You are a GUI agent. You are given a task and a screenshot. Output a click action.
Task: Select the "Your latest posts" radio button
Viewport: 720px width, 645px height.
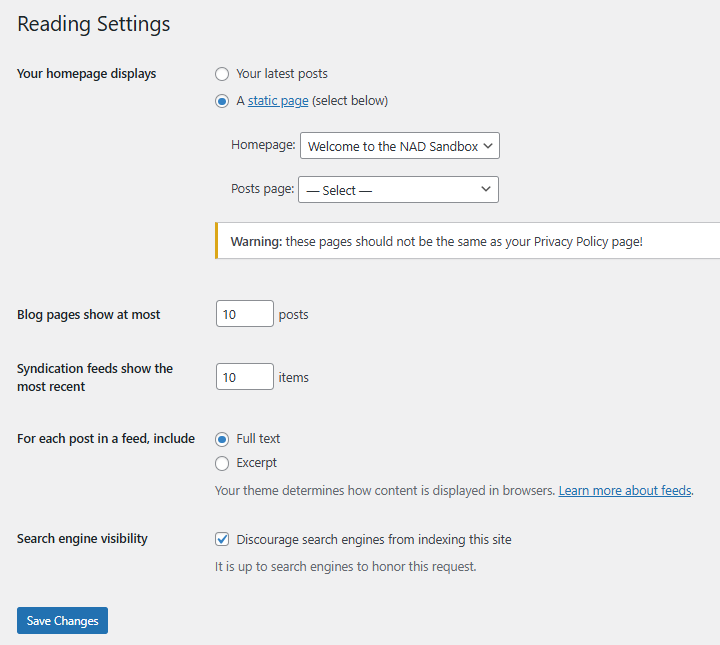tap(222, 74)
